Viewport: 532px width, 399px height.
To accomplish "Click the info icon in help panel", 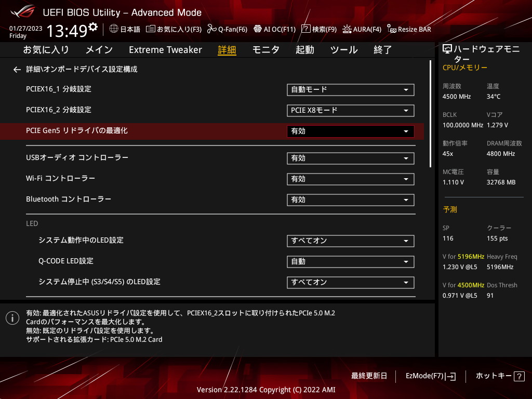I will pos(12,318).
